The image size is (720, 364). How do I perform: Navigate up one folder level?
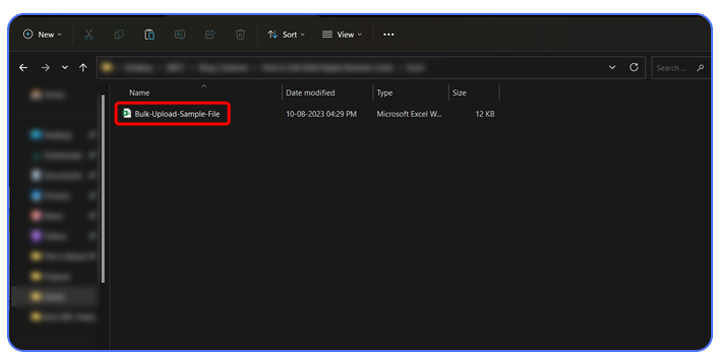click(x=83, y=68)
